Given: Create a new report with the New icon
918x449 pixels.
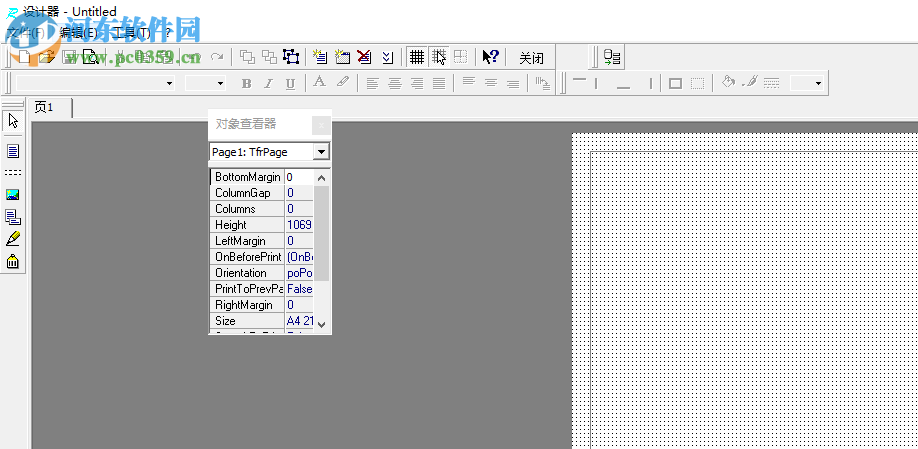Looking at the screenshot, I should (24, 57).
